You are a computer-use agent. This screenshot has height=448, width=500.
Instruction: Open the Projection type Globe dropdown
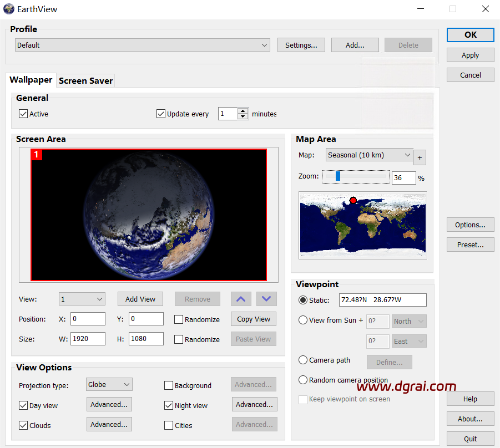point(109,384)
